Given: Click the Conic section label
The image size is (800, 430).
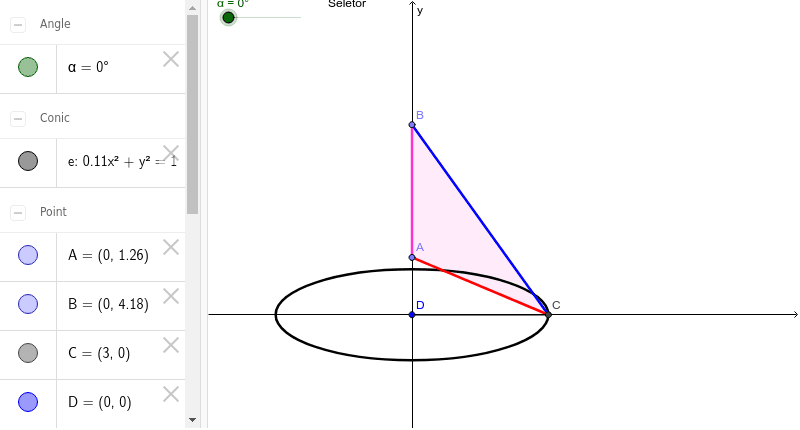Looking at the screenshot, I should click(x=55, y=118).
